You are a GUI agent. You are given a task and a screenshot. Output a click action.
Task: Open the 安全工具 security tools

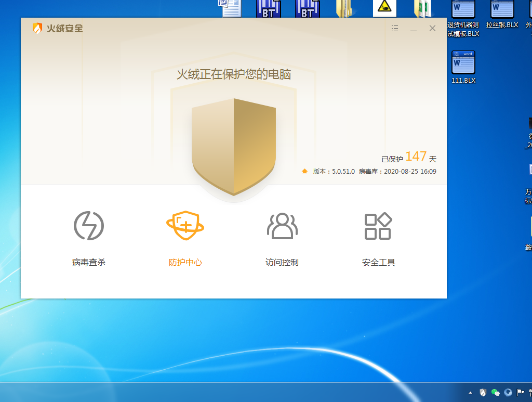click(378, 239)
